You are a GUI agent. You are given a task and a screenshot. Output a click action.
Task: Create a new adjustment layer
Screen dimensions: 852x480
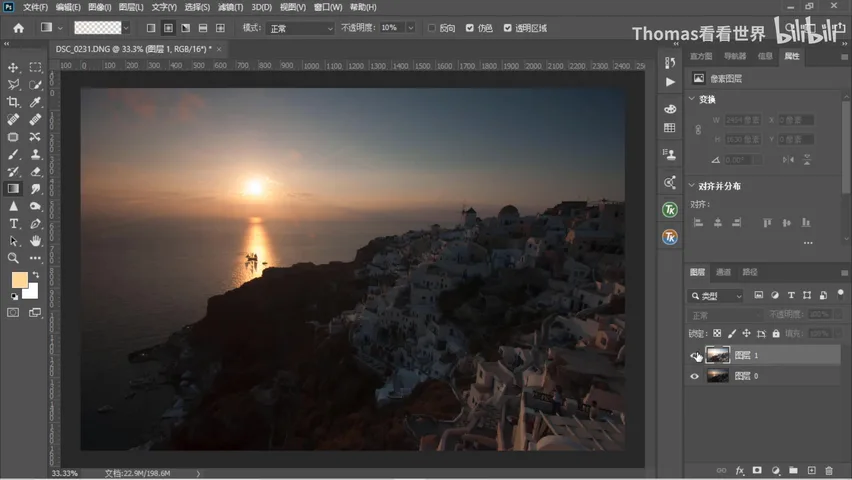coord(775,470)
